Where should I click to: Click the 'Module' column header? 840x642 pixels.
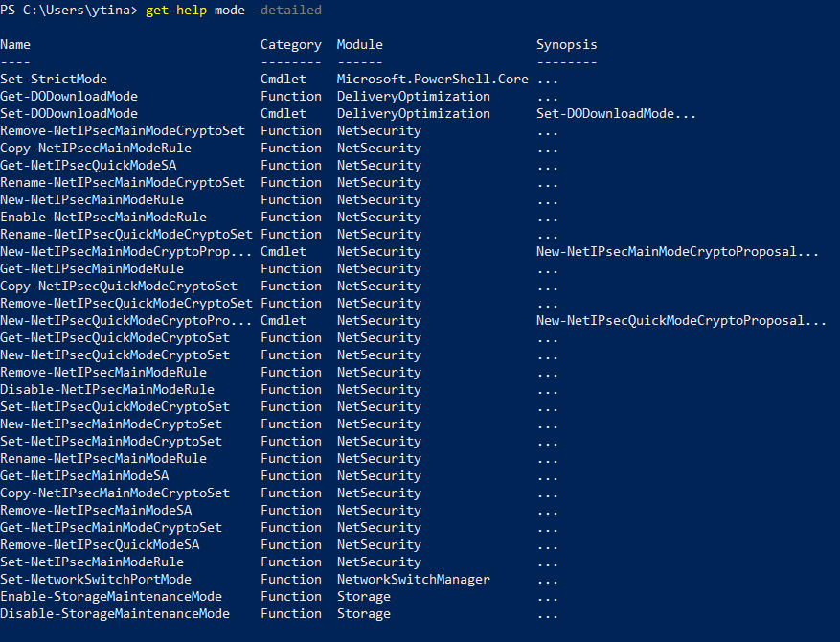[x=359, y=44]
